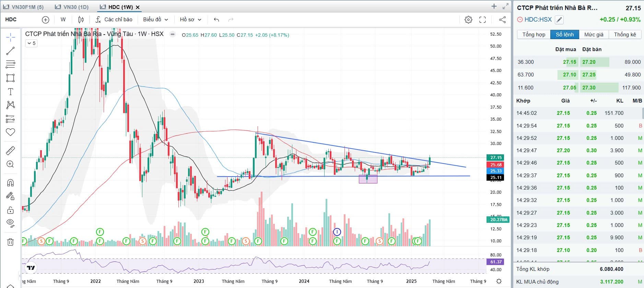
Task: Click the 14:45:02 matched trade row
Action: tap(578, 113)
